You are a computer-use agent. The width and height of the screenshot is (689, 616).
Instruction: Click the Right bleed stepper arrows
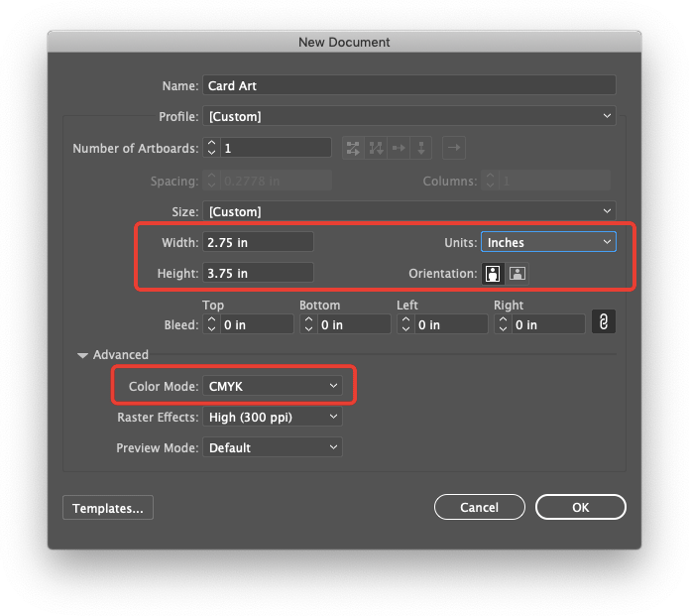coord(503,324)
